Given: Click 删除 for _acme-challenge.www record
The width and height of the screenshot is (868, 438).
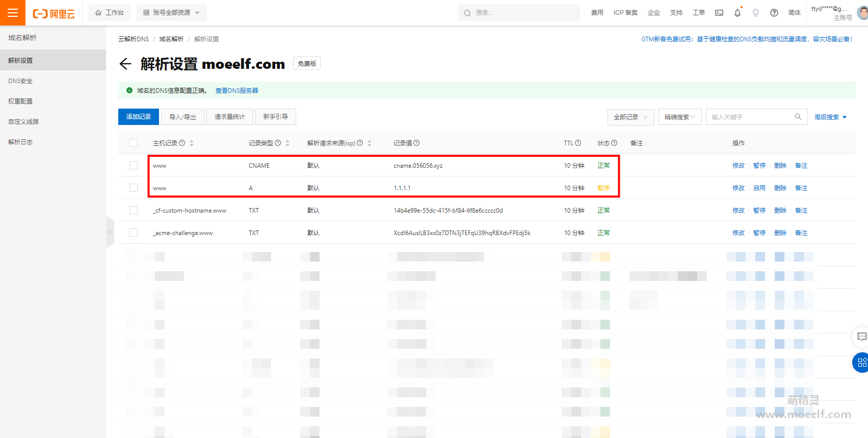Looking at the screenshot, I should 780,233.
